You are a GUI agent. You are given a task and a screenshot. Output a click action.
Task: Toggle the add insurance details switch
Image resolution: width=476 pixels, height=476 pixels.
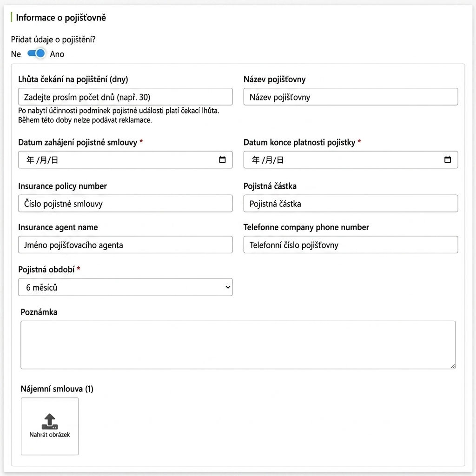(36, 53)
